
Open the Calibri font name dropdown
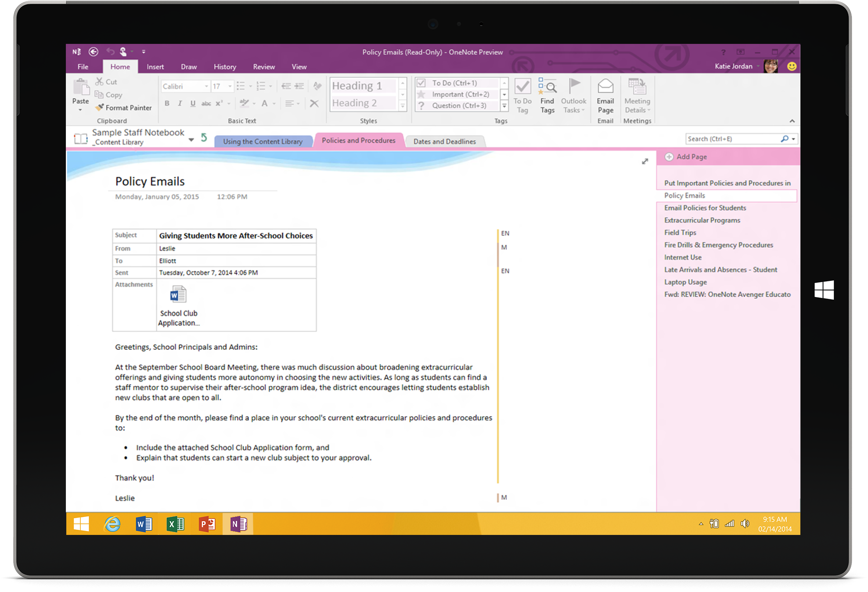point(206,86)
